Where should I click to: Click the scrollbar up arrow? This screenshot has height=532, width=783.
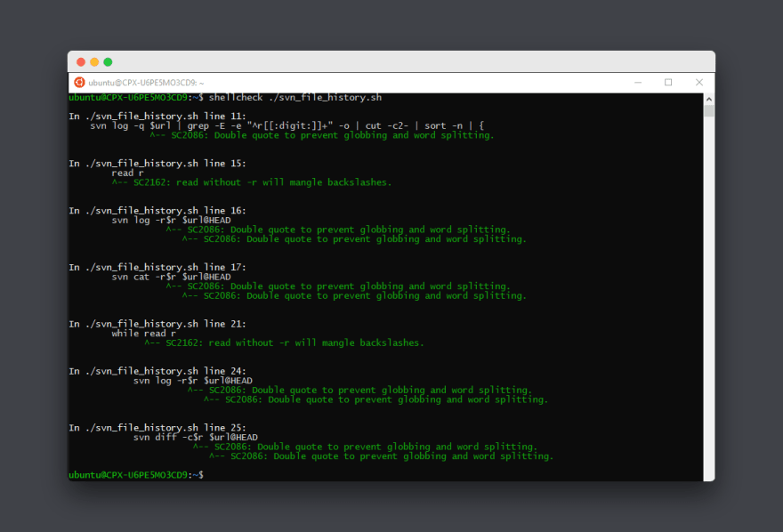pyautogui.click(x=709, y=99)
